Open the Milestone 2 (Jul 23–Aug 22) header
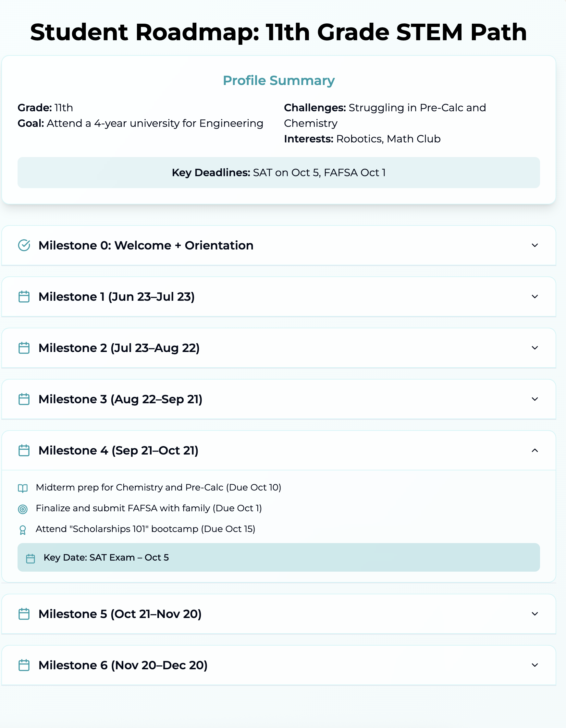 click(278, 348)
